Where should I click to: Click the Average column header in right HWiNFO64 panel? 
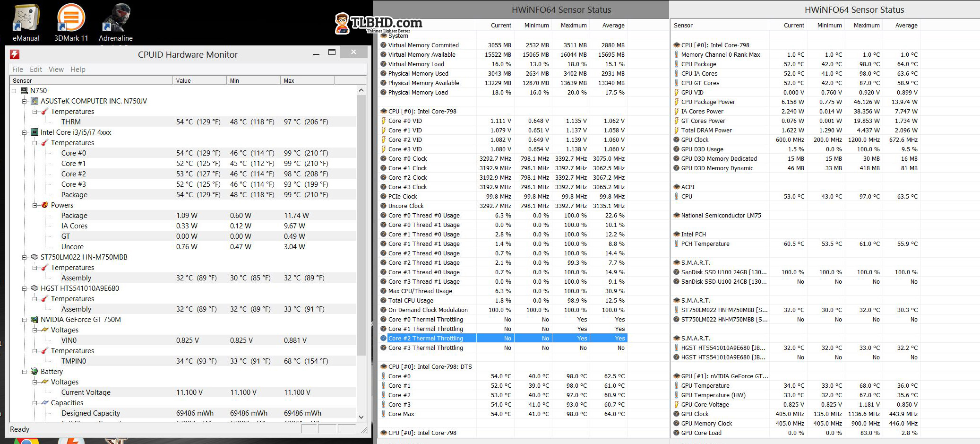[901, 26]
